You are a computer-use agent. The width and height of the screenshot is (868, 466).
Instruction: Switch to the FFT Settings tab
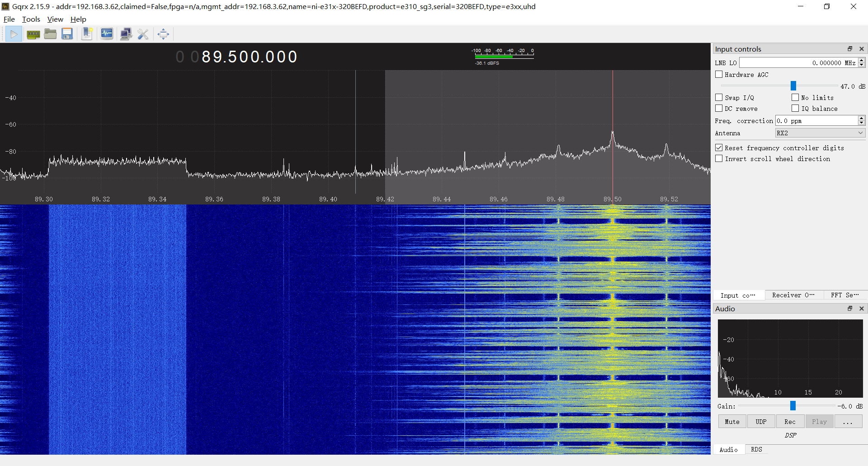845,295
